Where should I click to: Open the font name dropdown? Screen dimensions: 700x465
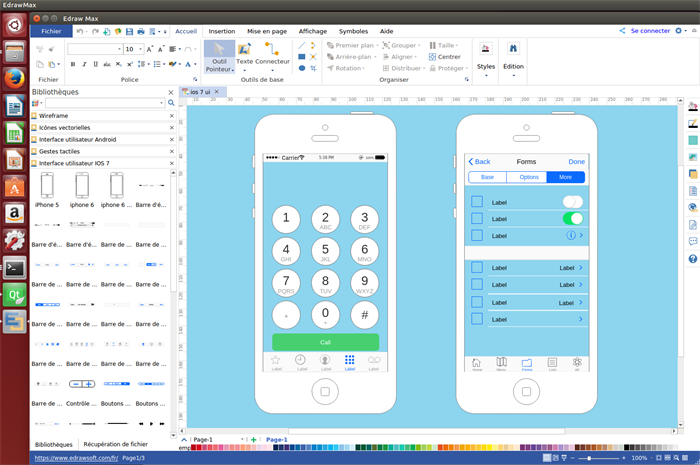point(119,49)
